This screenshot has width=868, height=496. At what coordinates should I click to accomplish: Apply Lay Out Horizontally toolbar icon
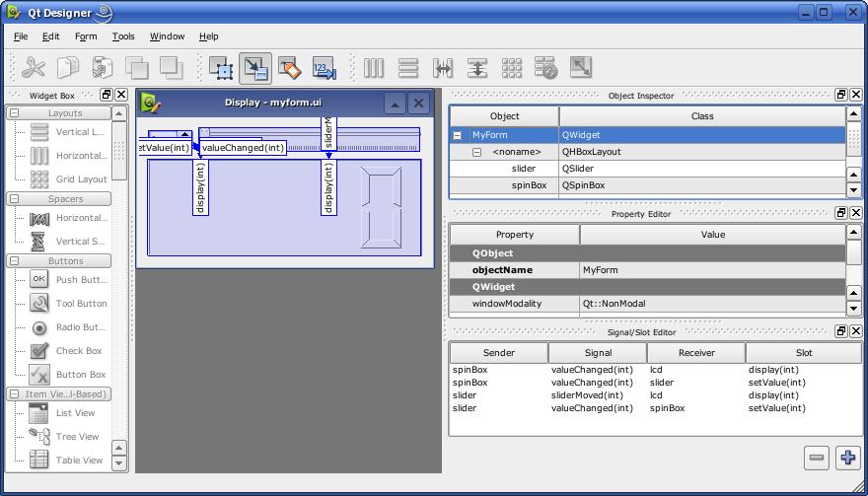pyautogui.click(x=374, y=68)
